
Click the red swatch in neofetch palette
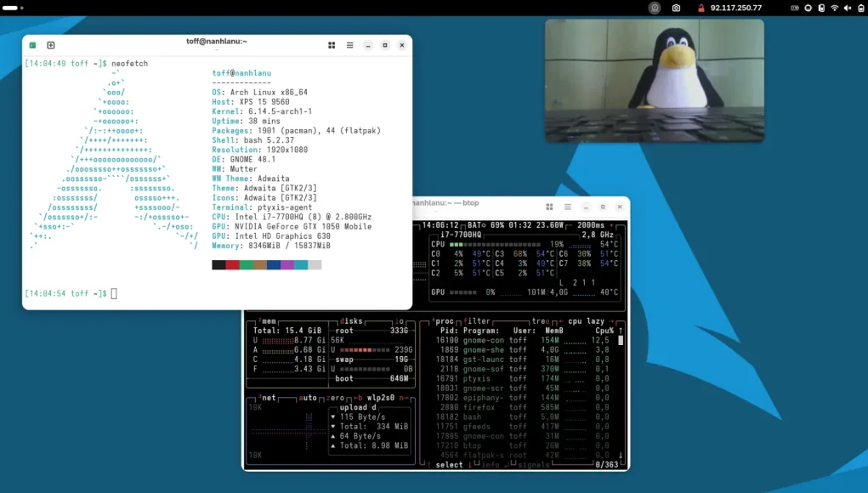coord(233,265)
